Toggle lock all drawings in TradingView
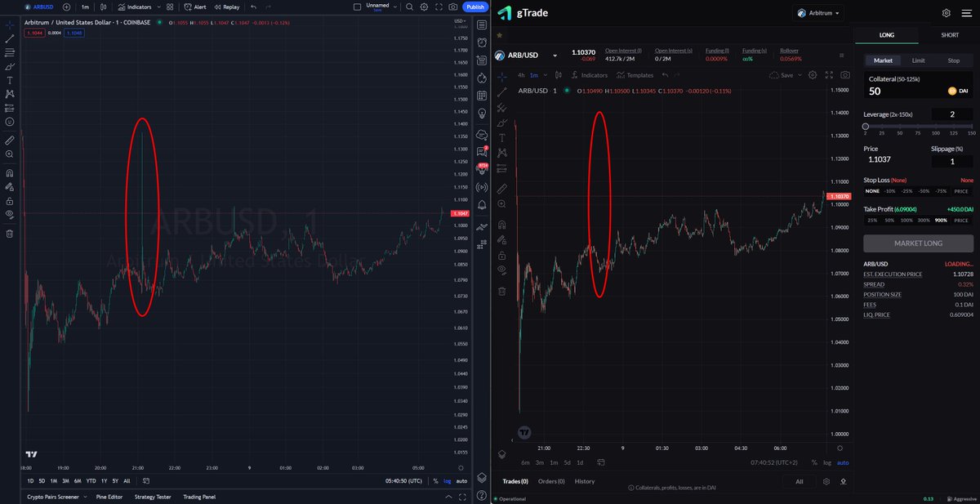980x504 pixels. [10, 200]
